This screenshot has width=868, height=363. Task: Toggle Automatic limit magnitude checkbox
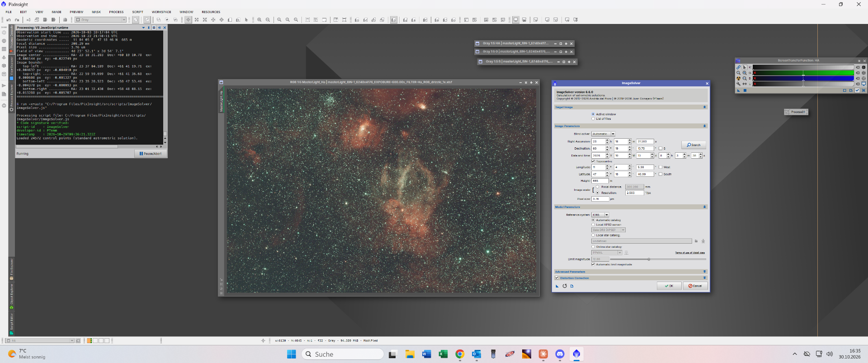tap(593, 264)
